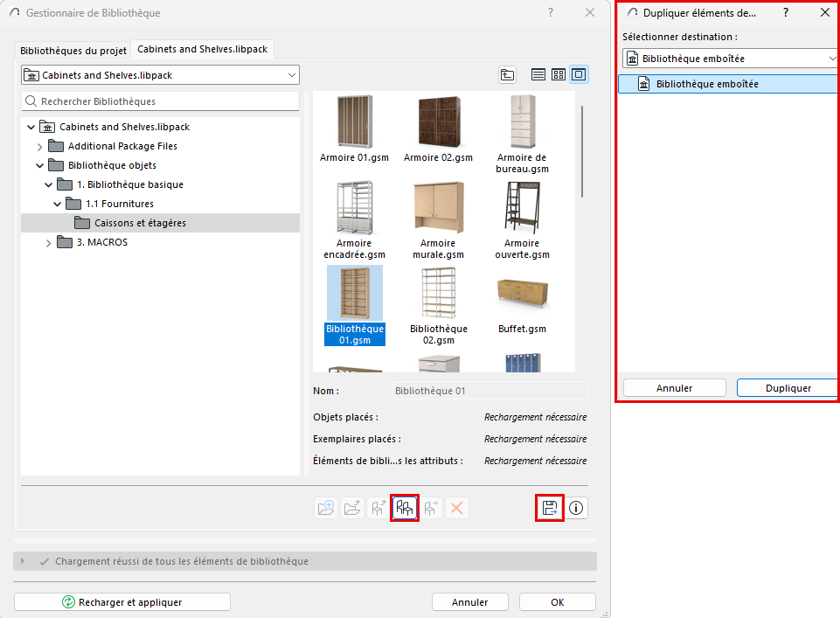Expand the Chargement réussi status panel

23,560
